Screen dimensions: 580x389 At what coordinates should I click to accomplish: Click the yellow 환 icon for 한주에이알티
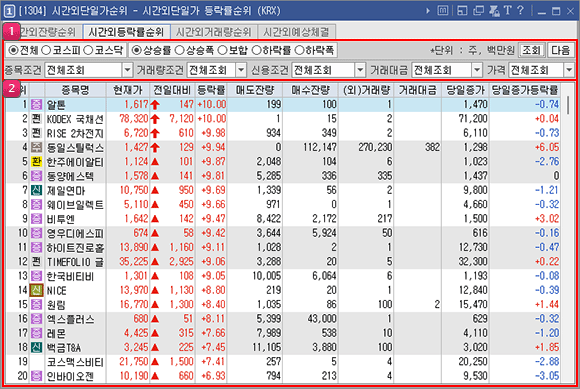click(x=36, y=162)
